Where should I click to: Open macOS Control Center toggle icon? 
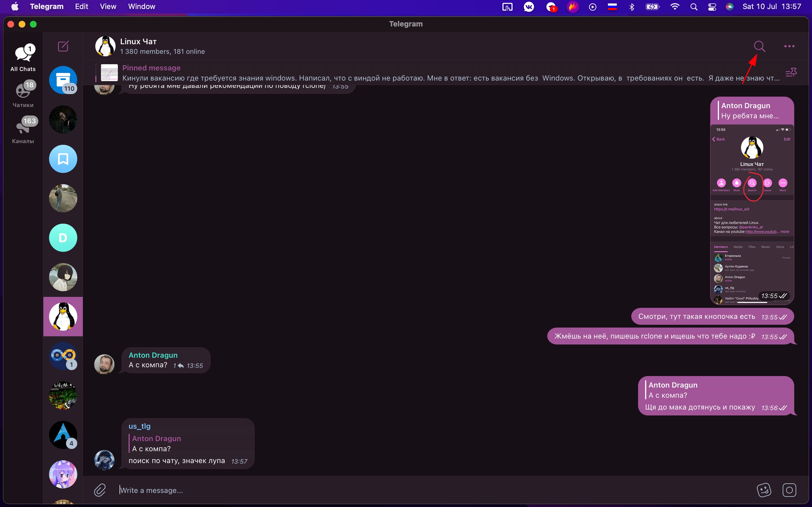click(712, 7)
